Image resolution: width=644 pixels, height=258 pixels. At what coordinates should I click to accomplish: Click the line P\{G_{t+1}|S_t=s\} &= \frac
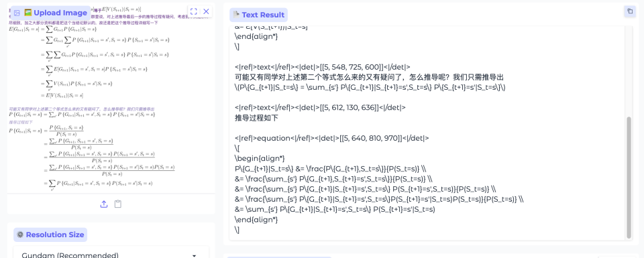(331, 169)
